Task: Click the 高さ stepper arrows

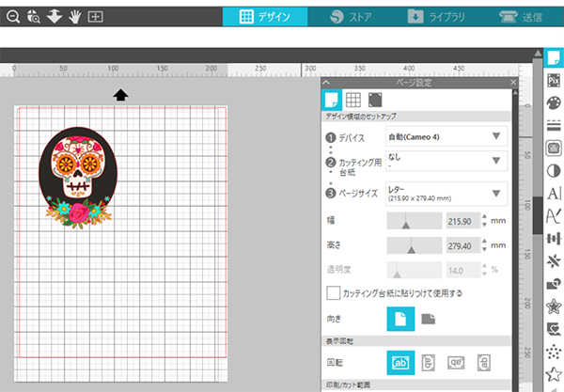Action: (x=484, y=245)
